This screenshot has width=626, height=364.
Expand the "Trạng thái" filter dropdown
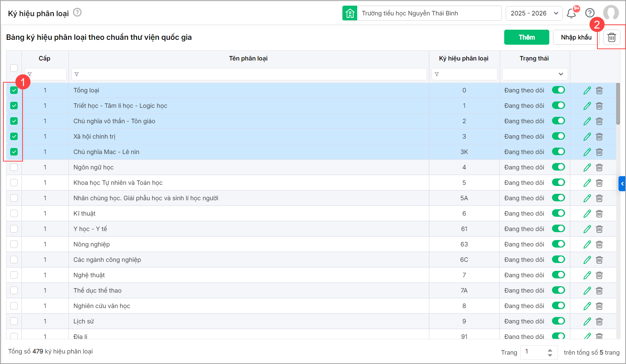click(535, 74)
